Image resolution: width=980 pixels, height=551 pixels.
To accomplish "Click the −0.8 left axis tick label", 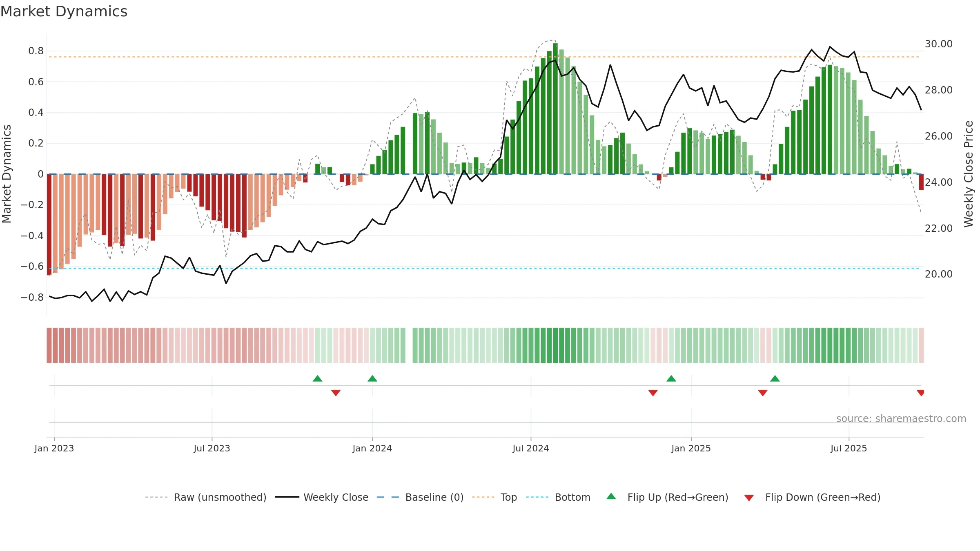I will click(x=32, y=297).
